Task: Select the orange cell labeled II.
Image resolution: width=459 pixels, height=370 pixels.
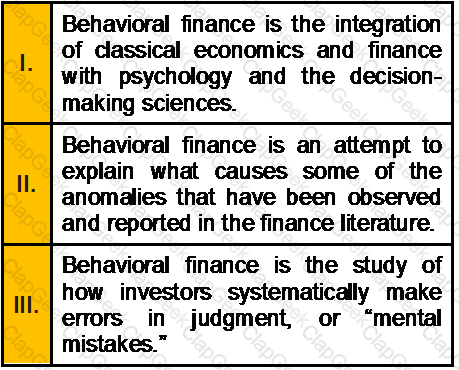Action: coord(27,184)
